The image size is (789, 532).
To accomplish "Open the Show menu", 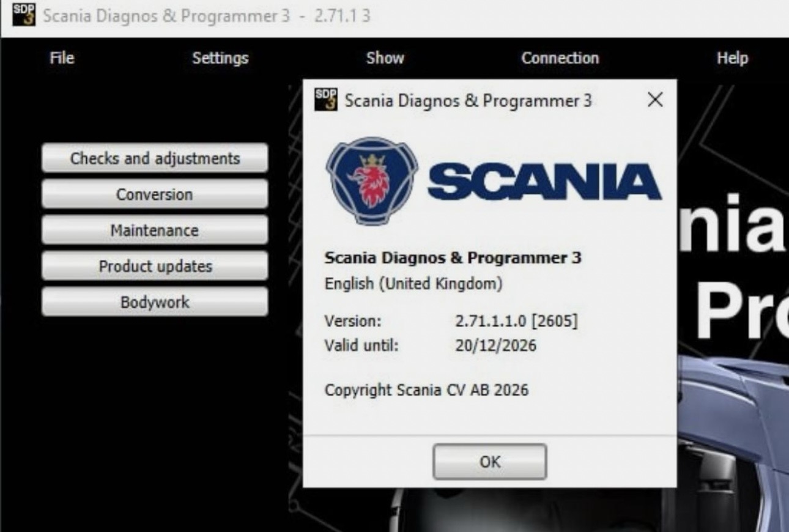I will 385,58.
